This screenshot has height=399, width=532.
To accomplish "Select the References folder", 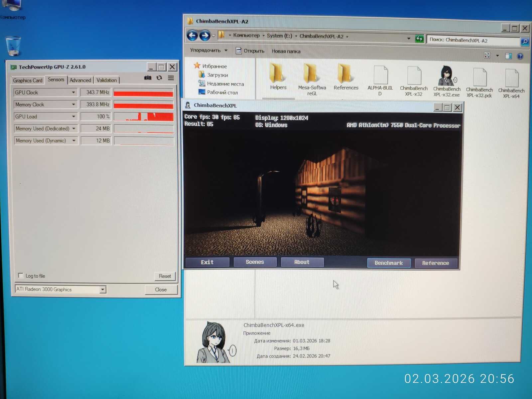I will coord(346,77).
